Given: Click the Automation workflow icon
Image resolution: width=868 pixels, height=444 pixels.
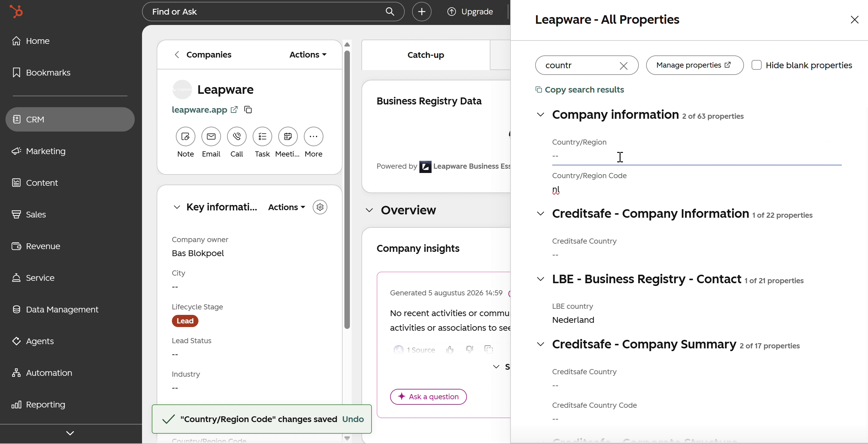Looking at the screenshot, I should [16, 373].
